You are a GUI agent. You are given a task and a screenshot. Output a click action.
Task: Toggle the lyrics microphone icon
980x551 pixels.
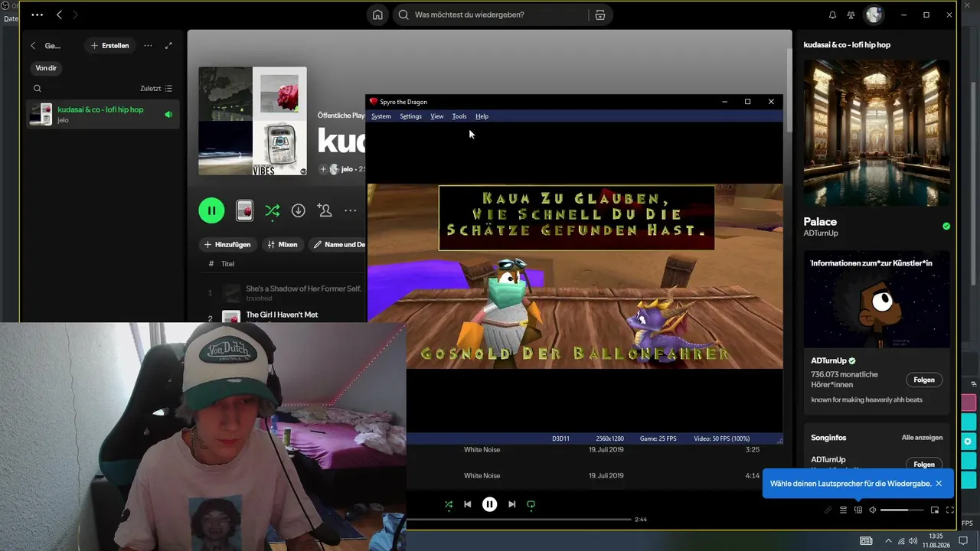point(828,510)
